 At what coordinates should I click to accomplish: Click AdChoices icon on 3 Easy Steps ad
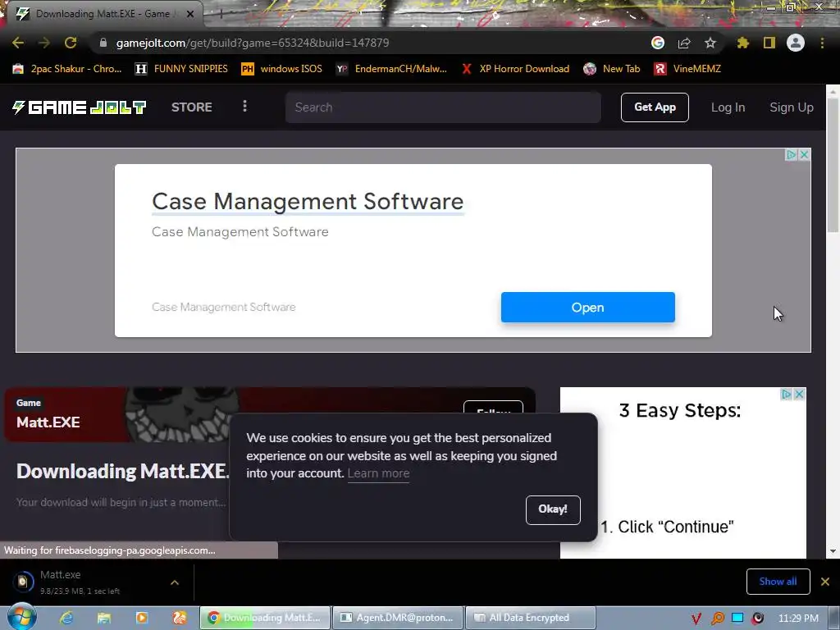tap(786, 395)
